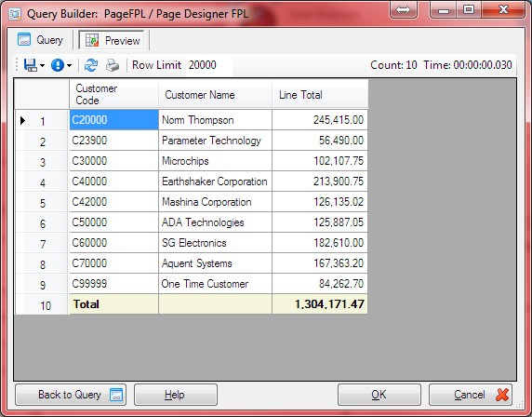Click the printer icon
This screenshot has width=532, height=417.
point(113,65)
